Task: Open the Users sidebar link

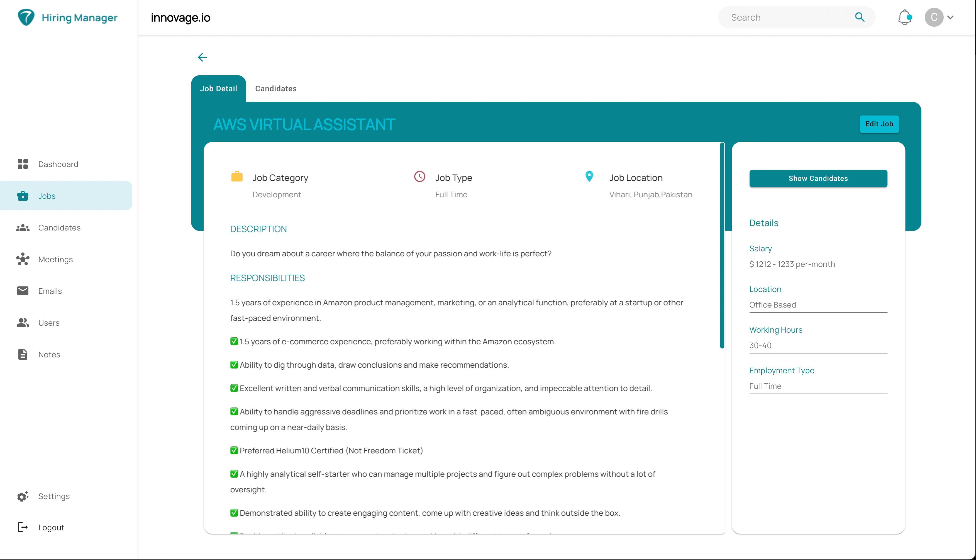Action: coord(66,323)
